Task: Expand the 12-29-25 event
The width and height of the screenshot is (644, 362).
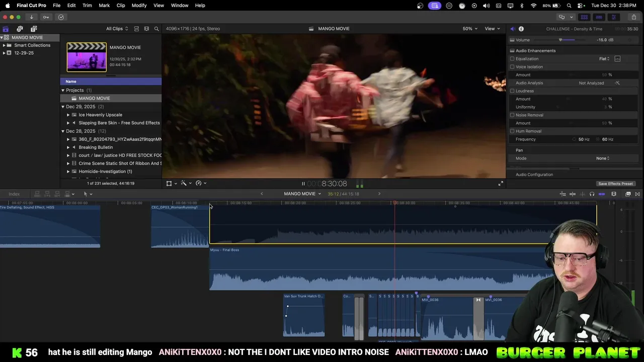Action: (4, 53)
